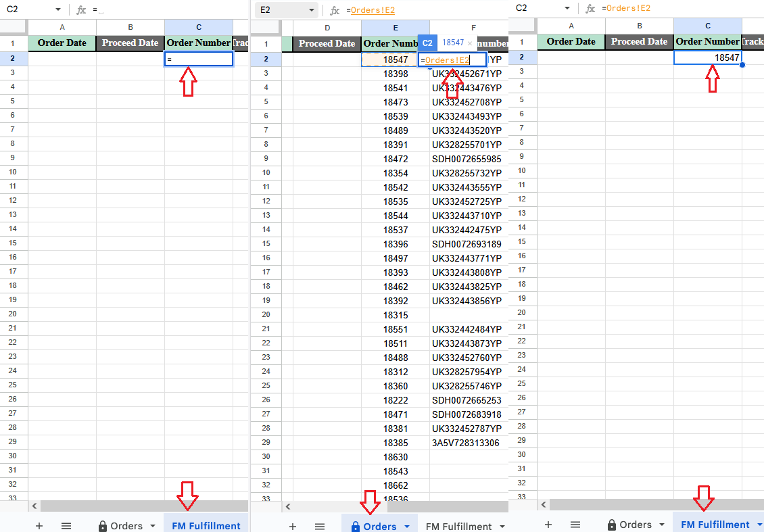This screenshot has width=764, height=532.
Task: Expand the name box dropdown showing E2
Action: pos(311,11)
